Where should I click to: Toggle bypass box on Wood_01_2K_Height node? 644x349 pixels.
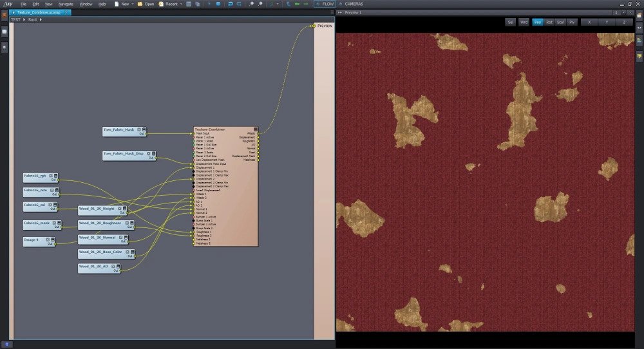(120, 209)
